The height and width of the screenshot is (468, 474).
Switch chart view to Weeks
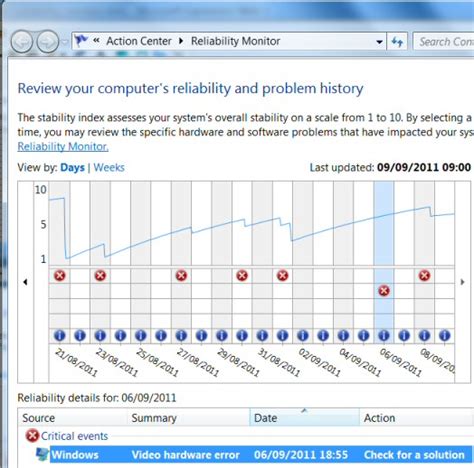(109, 167)
